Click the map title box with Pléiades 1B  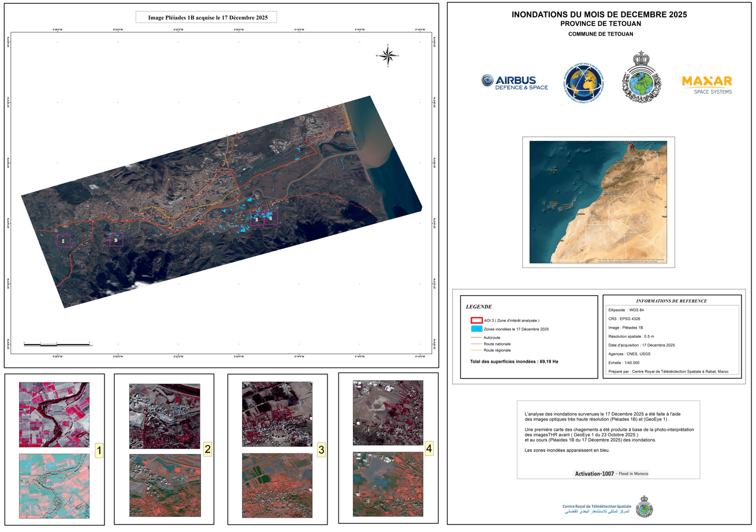pyautogui.click(x=206, y=17)
